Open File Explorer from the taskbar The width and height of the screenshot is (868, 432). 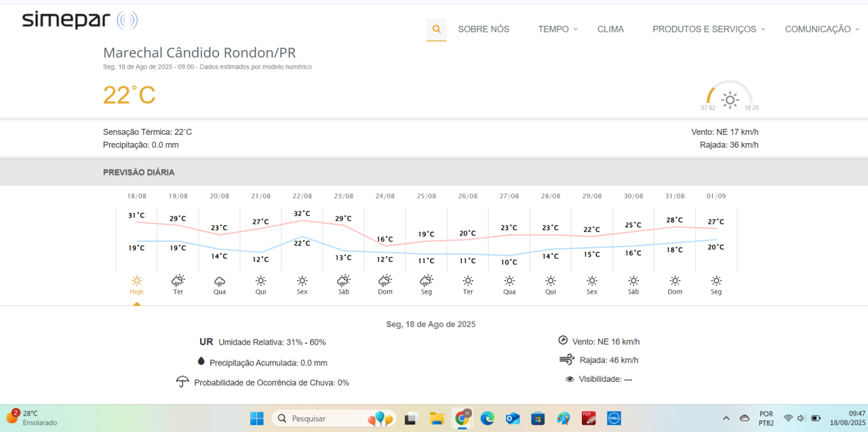436,418
